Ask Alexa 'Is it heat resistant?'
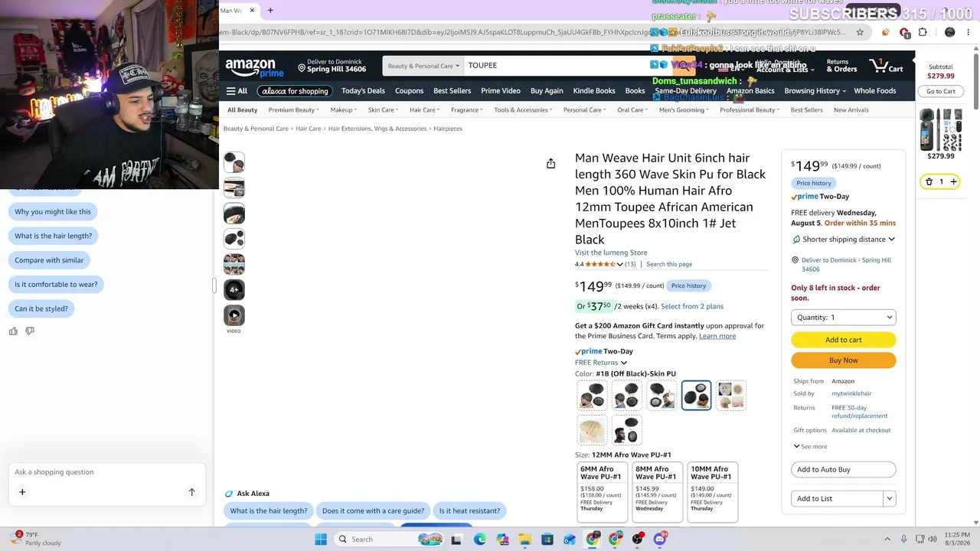Screen dimensions: 980x551 (x=469, y=511)
